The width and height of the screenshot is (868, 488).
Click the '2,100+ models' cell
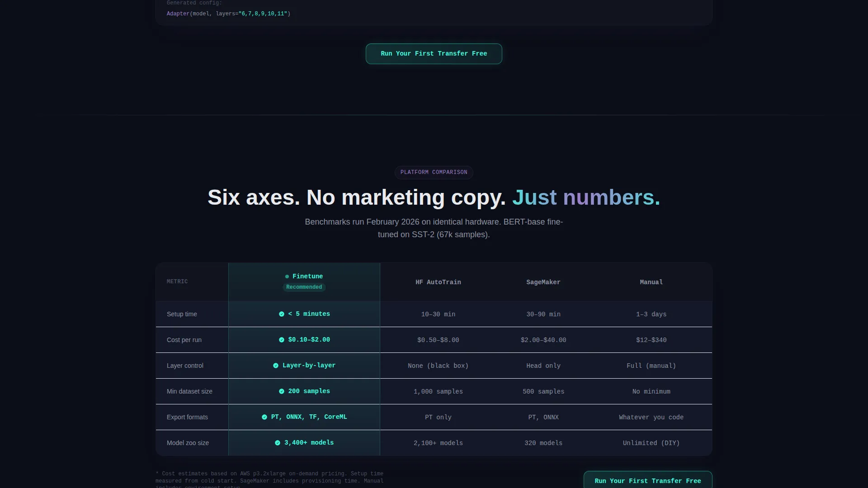pos(438,443)
